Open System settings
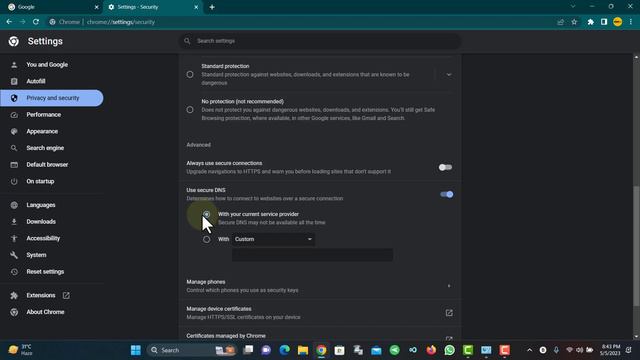Image resolution: width=640 pixels, height=360 pixels. tap(36, 255)
